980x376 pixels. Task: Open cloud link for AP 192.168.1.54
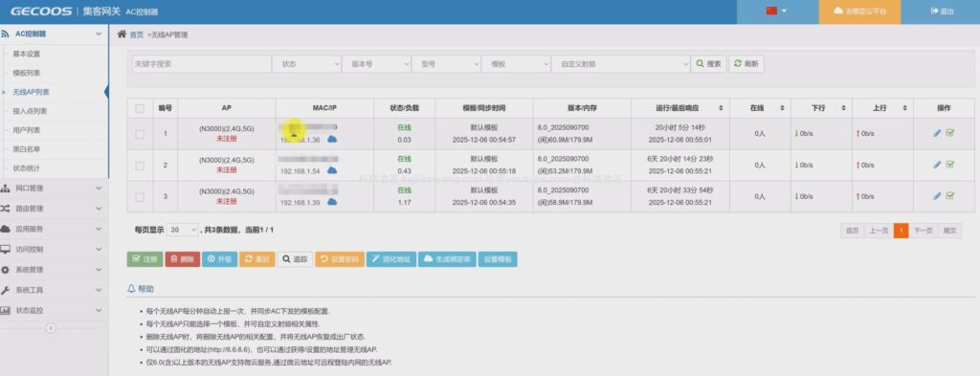click(332, 170)
